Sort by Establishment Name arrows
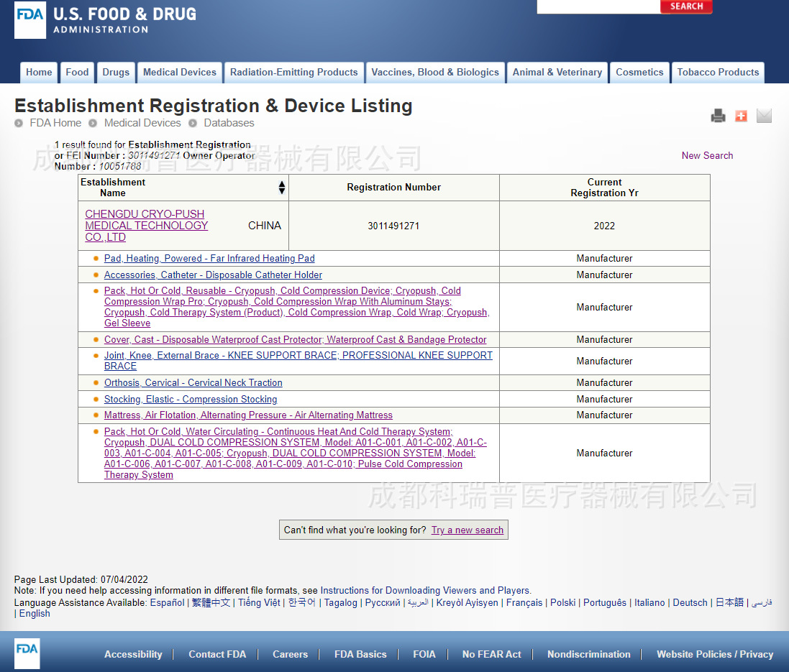Viewport: 789px width, 672px height. (x=282, y=188)
